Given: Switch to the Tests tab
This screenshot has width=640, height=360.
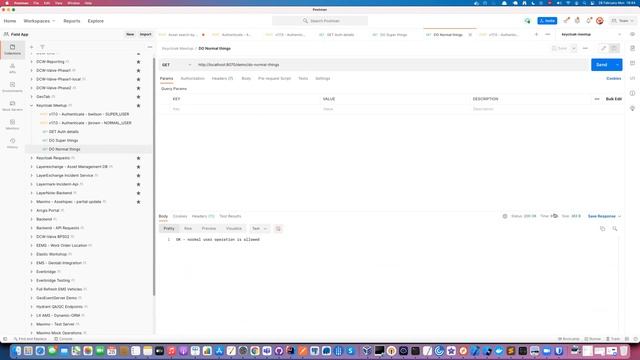Looking at the screenshot, I should click(x=303, y=78).
